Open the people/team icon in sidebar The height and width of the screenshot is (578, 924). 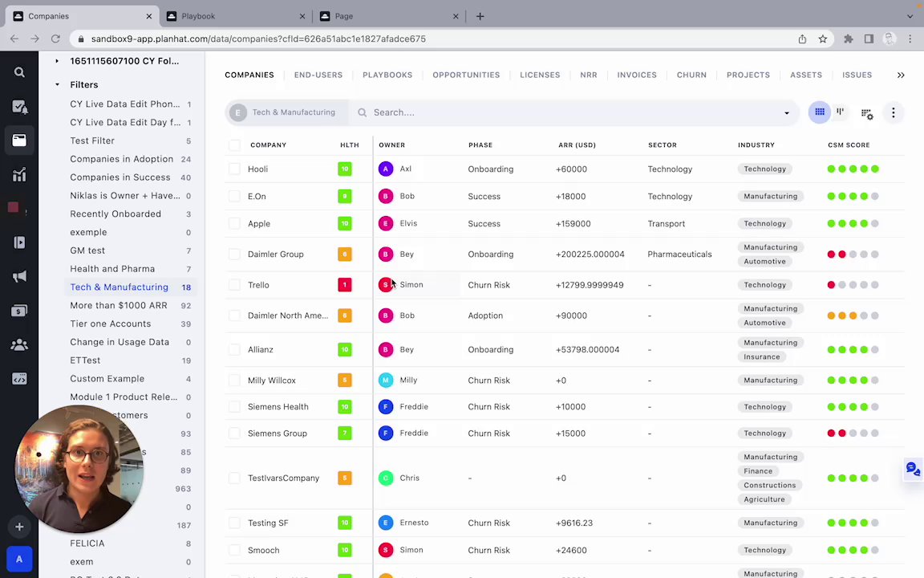(19, 344)
